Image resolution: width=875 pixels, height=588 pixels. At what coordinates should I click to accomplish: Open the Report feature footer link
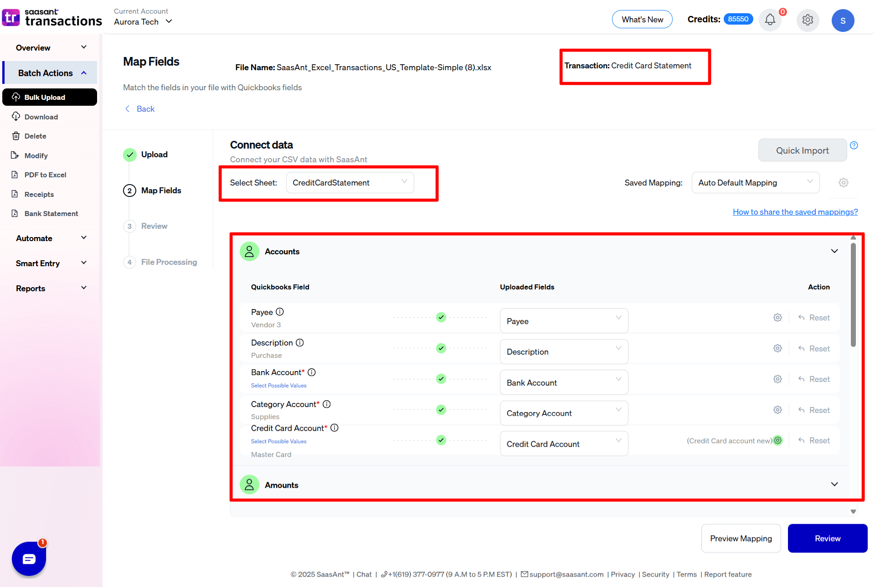pyautogui.click(x=728, y=574)
